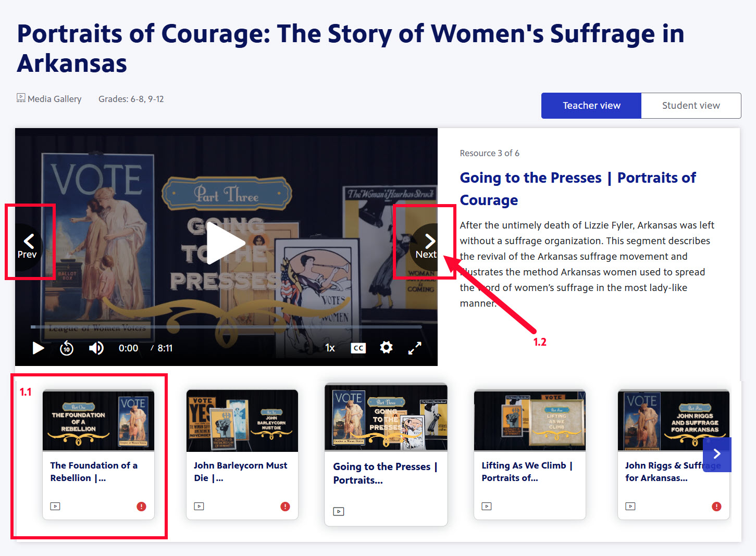This screenshot has width=756, height=556.
Task: Toggle closed captions with the CC button
Action: click(358, 348)
